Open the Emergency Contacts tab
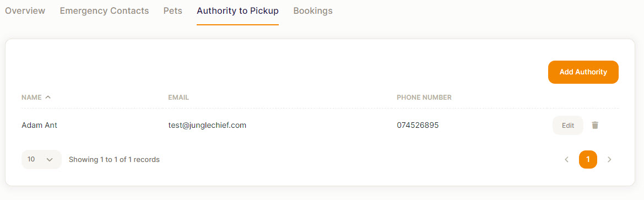This screenshot has height=200, width=644. pyautogui.click(x=104, y=10)
